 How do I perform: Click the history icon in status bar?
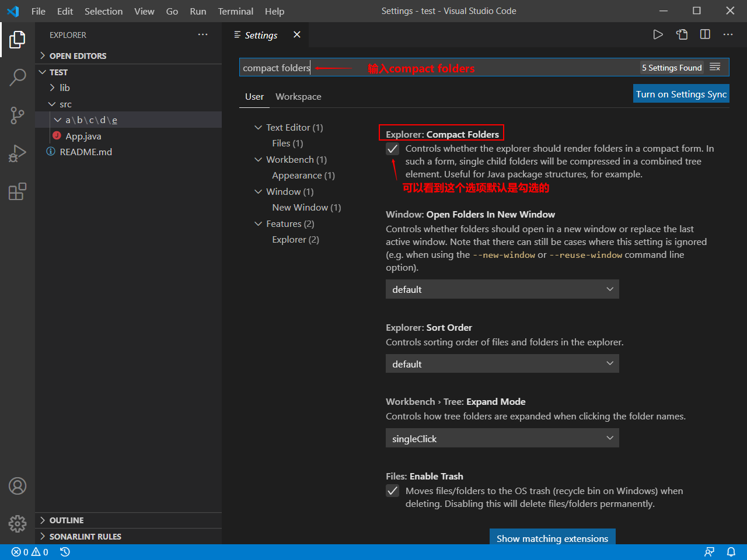pos(65,552)
